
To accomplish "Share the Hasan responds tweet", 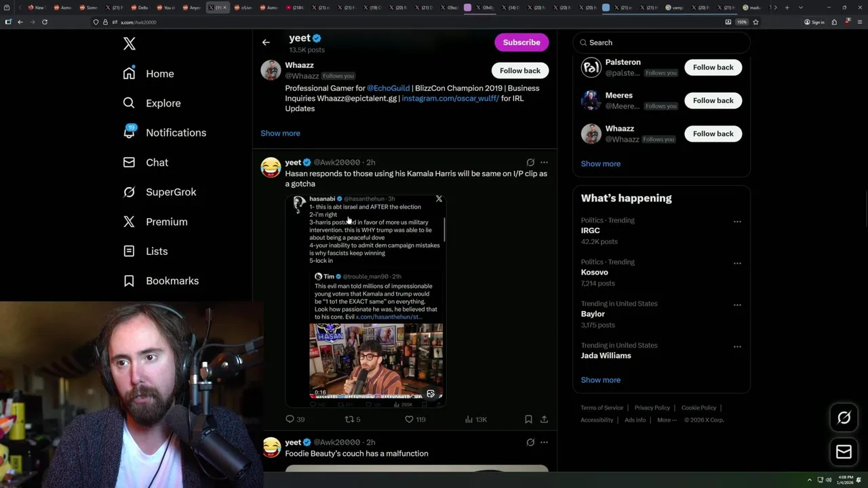I will (544, 420).
